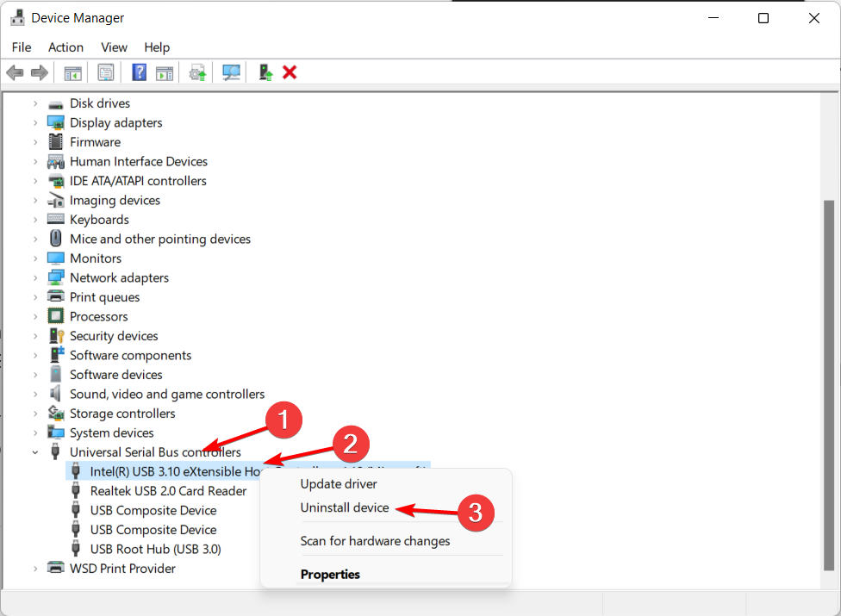Click the Sound, video and game controllers speaker icon

56,394
